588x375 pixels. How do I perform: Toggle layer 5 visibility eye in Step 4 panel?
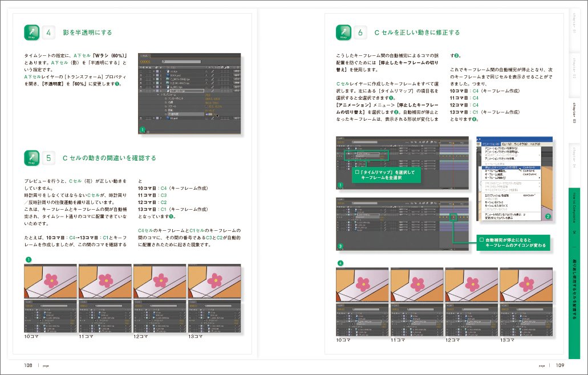(141, 87)
